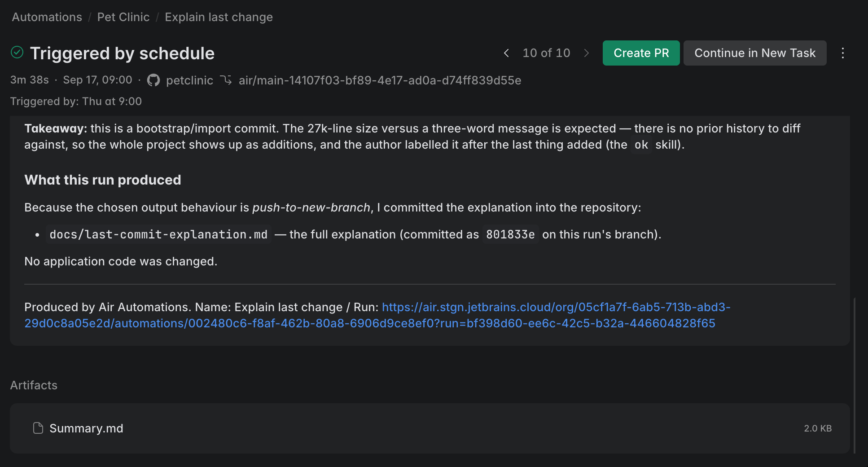Click the green success checkmark icon
Viewport: 868px width, 467px height.
pos(17,53)
